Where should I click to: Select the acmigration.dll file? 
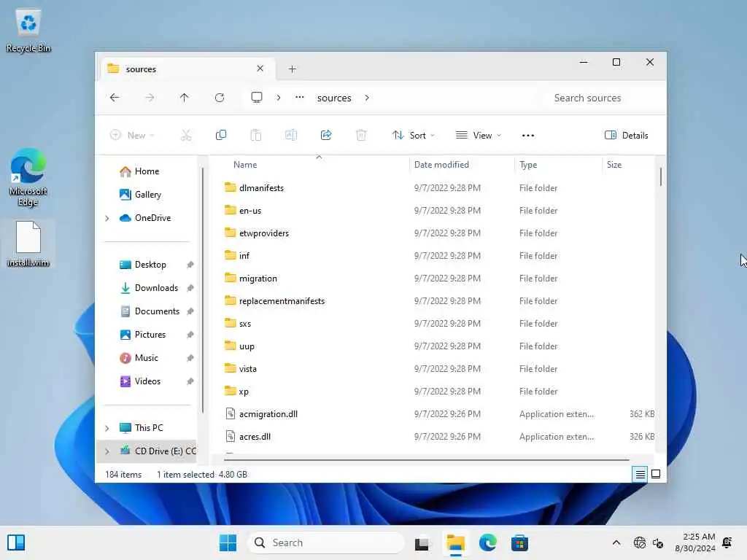[x=268, y=414]
